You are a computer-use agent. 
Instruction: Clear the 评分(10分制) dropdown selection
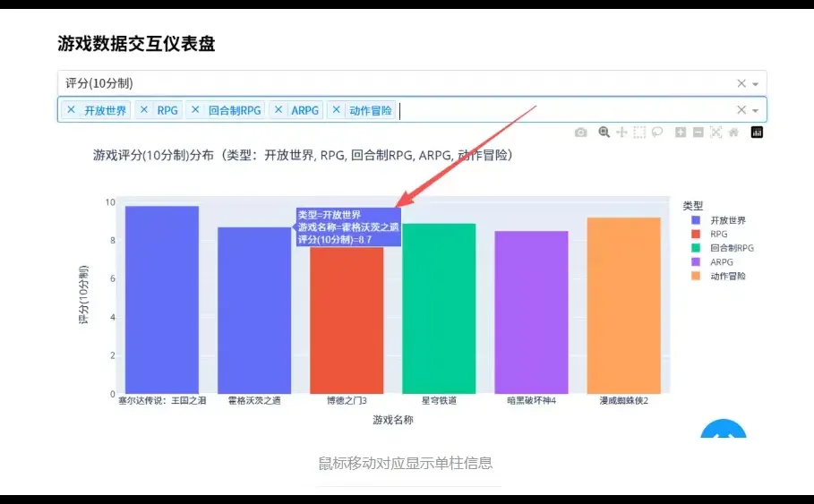[x=741, y=83]
